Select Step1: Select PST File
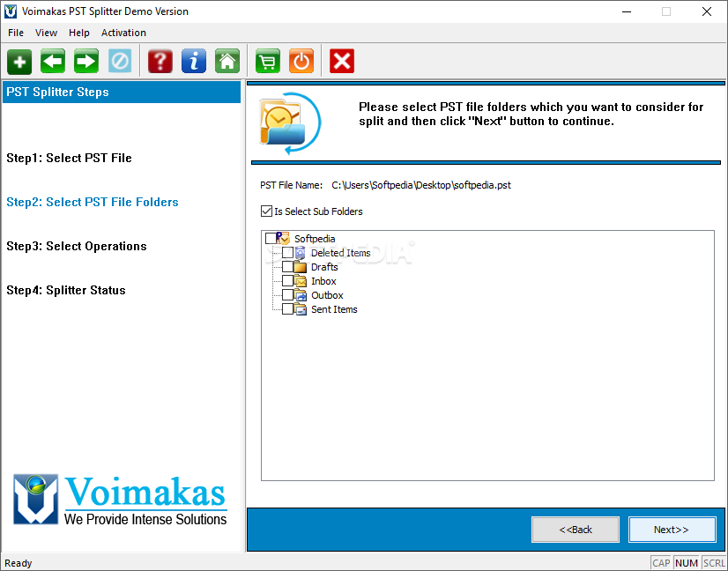Screen dimensions: 728x571 (69, 158)
